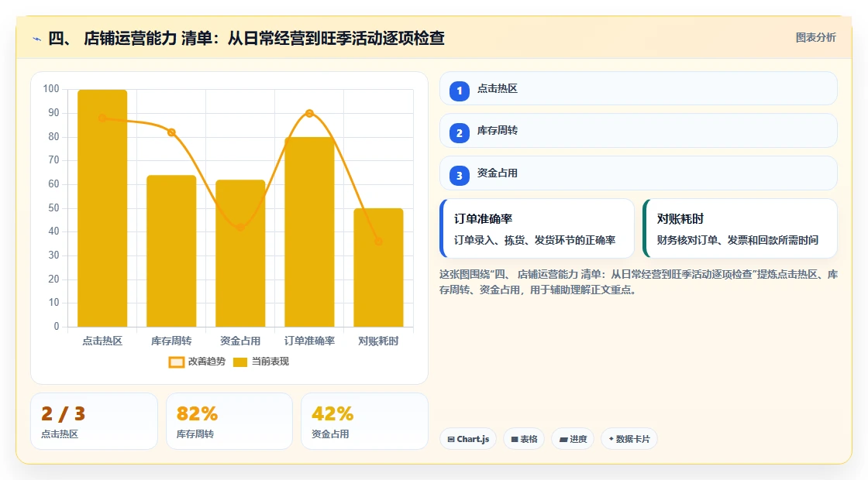The height and width of the screenshot is (480, 868).
Task: Select the 库存周转 list item
Action: click(639, 131)
